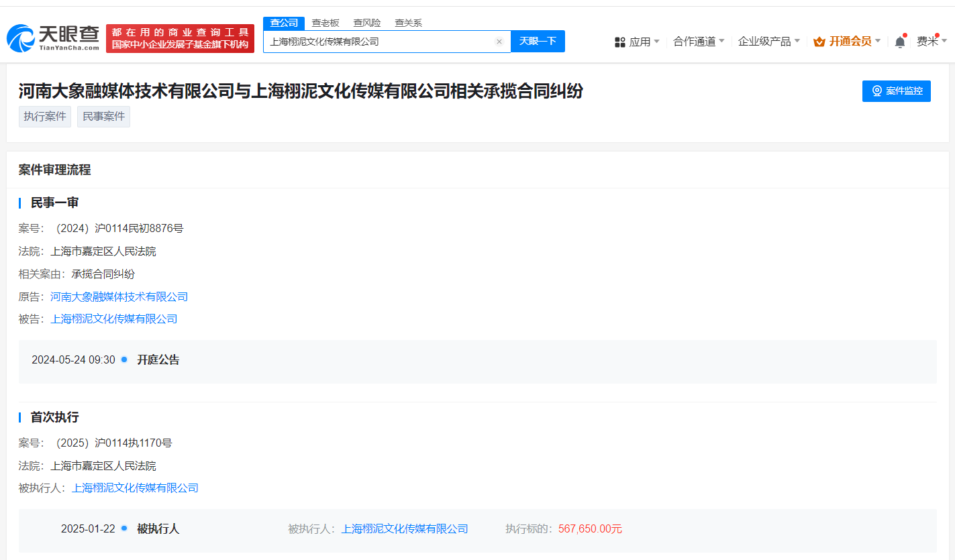Click the 开庭公告 timeline entry
This screenshot has width=955, height=560.
click(158, 360)
